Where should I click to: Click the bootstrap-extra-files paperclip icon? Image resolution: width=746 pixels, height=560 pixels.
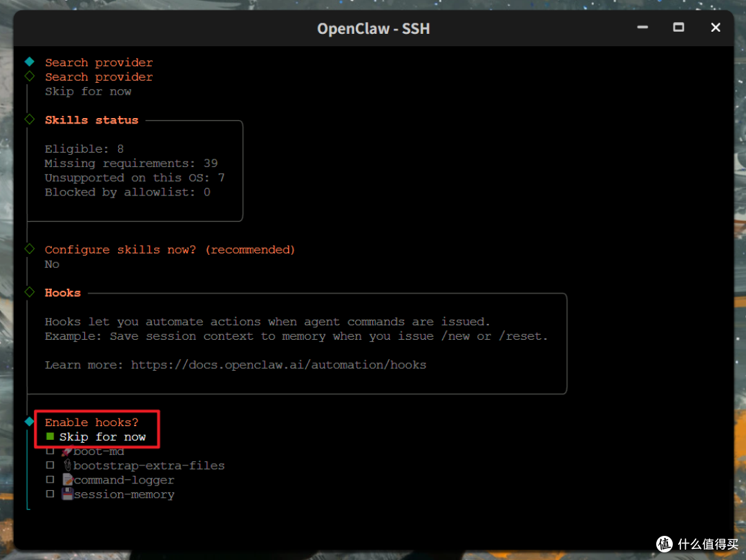[67, 465]
